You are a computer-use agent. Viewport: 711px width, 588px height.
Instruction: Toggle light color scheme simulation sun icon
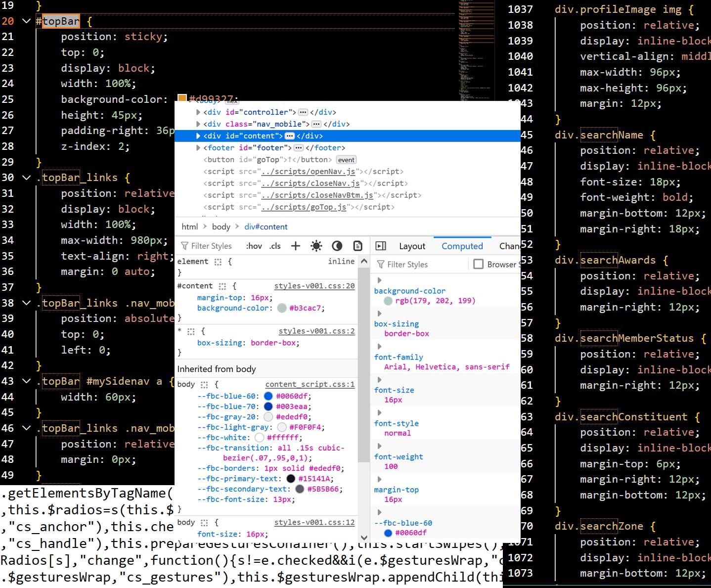(316, 246)
